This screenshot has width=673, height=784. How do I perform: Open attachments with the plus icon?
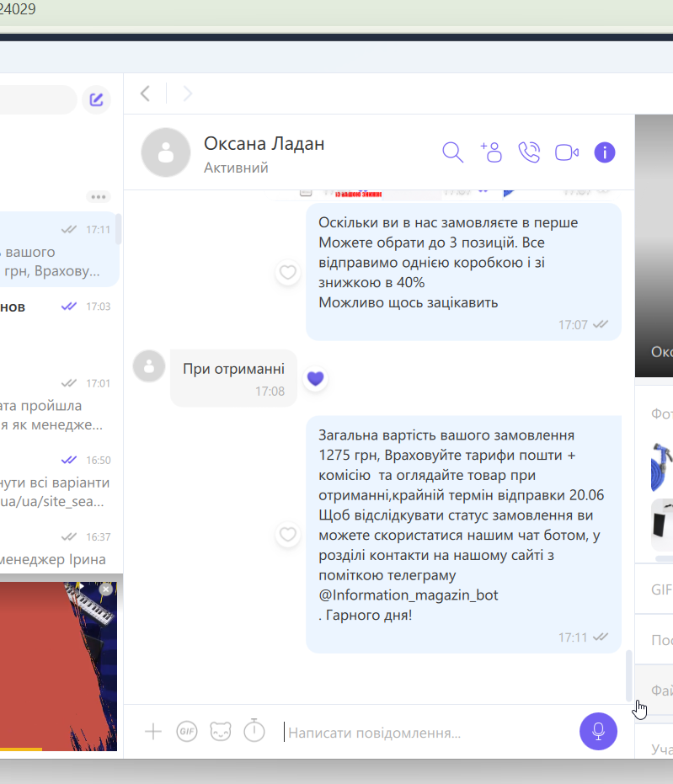(x=153, y=732)
